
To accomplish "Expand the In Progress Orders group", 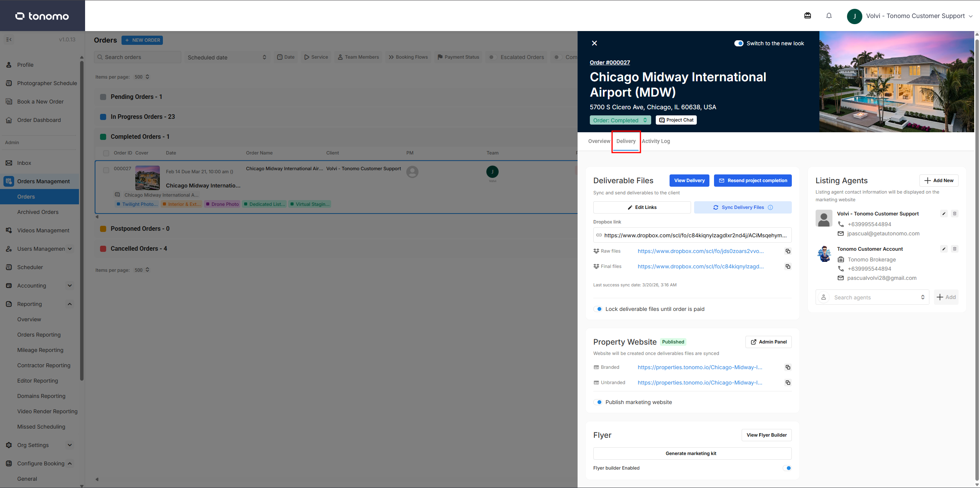I will (x=143, y=117).
